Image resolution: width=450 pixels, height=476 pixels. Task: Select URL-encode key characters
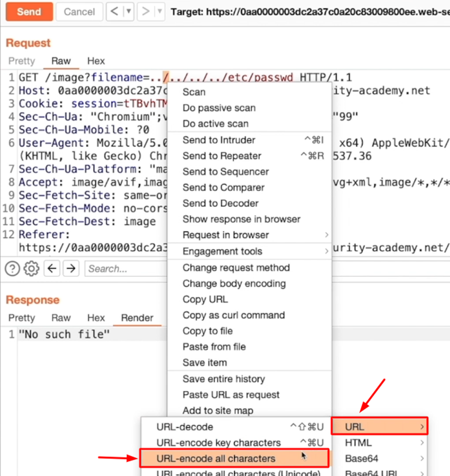coord(236,442)
